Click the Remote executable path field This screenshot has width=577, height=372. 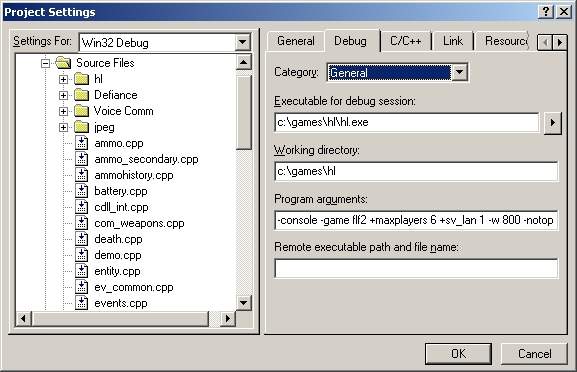pyautogui.click(x=416, y=269)
